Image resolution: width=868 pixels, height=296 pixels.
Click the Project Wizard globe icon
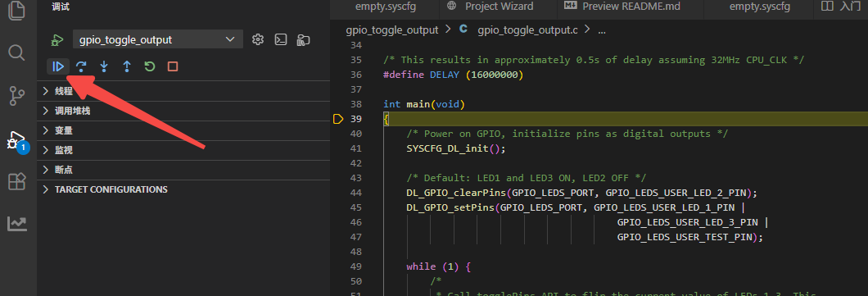tap(452, 6)
